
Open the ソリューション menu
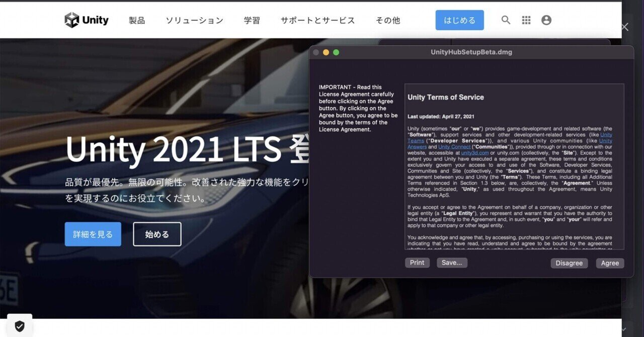[195, 21]
